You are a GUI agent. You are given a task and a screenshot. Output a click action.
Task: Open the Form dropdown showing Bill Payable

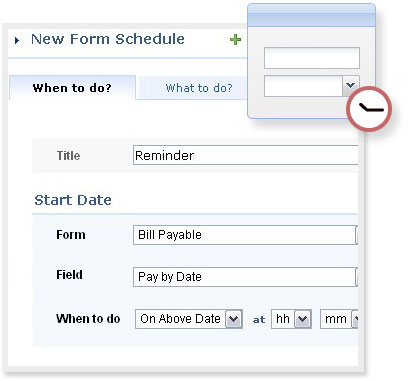point(245,235)
